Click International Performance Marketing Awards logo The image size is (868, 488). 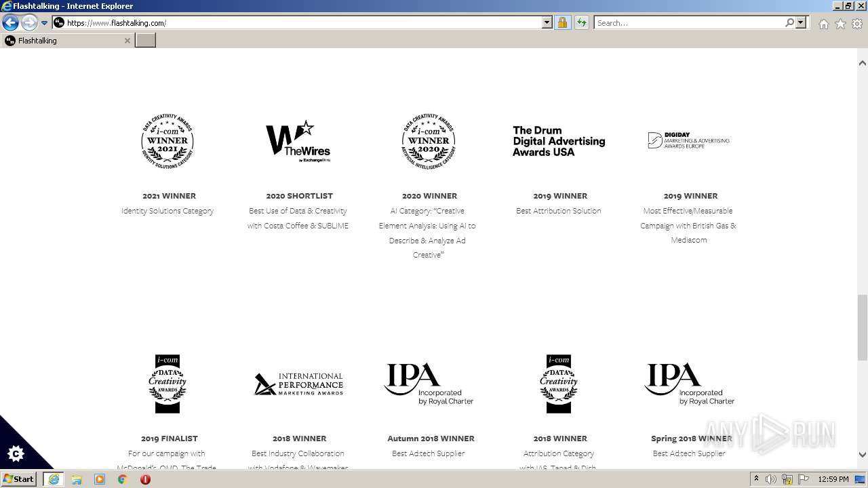coord(298,384)
